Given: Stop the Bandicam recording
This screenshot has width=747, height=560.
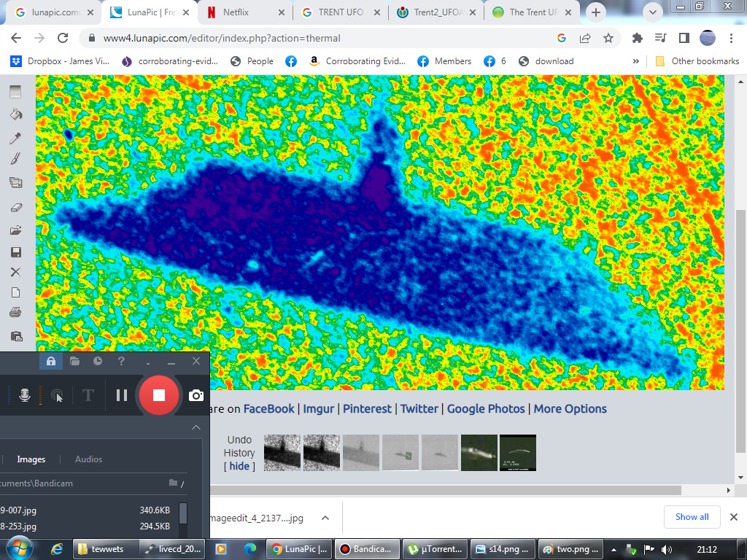Looking at the screenshot, I should click(158, 395).
